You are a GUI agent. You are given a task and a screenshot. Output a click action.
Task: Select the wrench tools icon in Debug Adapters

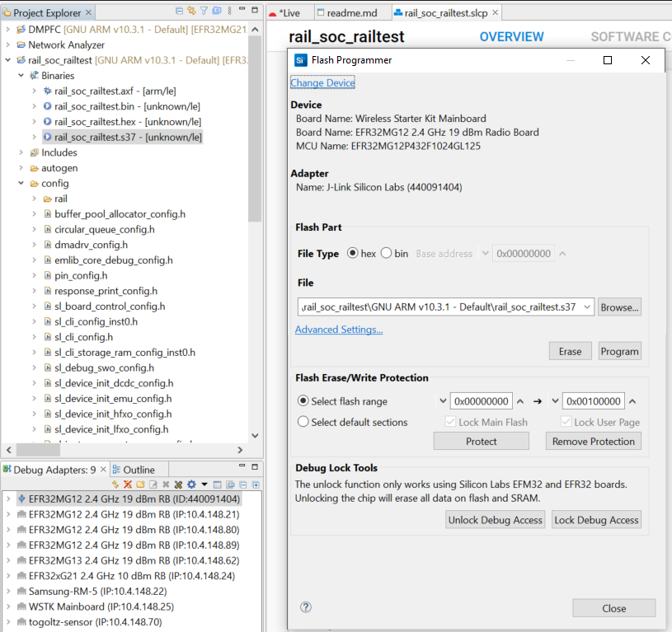(x=178, y=485)
